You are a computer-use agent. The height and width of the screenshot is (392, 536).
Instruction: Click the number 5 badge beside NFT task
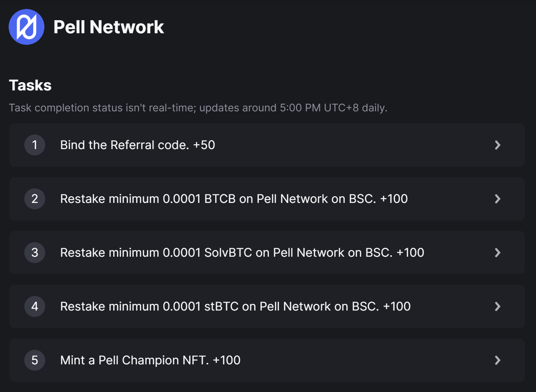click(35, 360)
